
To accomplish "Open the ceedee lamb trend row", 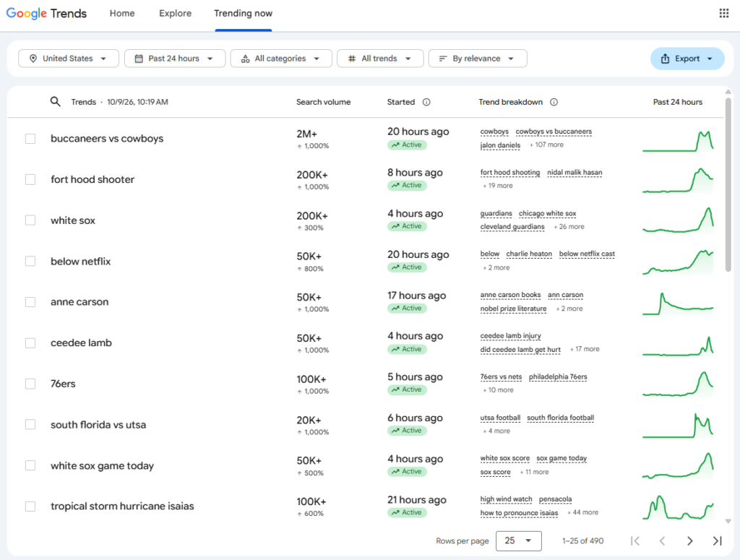I will point(366,343).
